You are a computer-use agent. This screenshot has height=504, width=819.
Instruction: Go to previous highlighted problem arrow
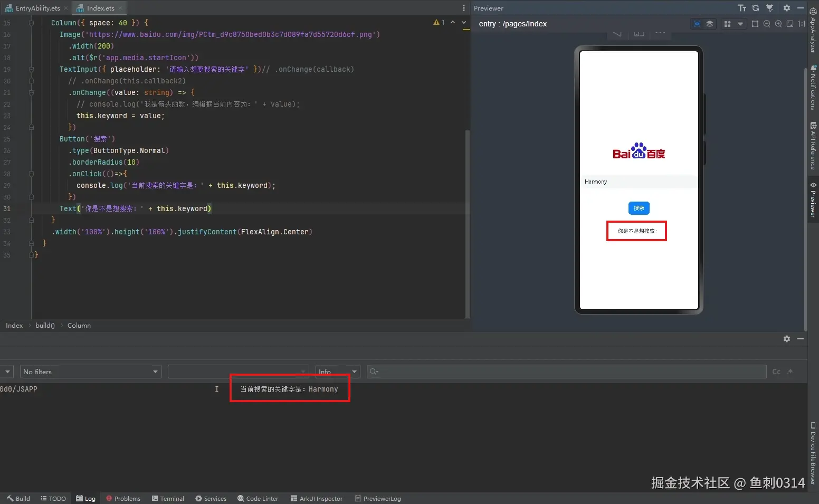[x=453, y=22]
